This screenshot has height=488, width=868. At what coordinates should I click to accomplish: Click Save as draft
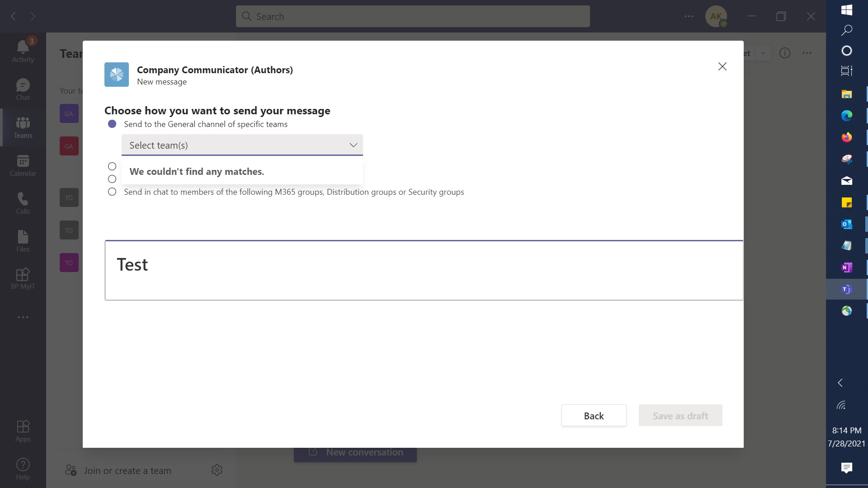680,415
